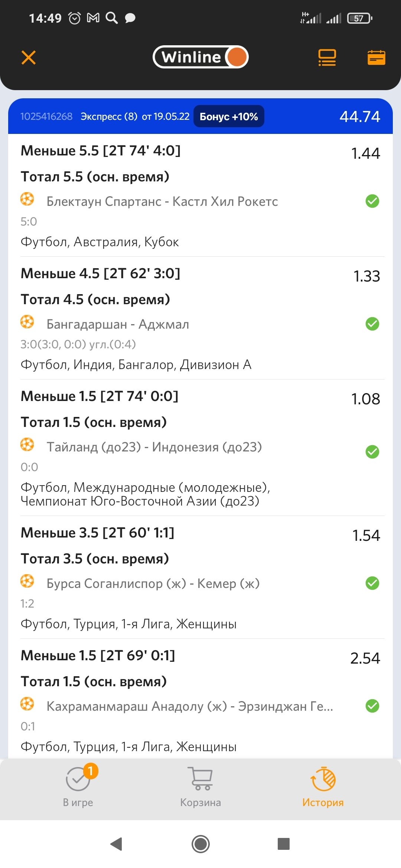Close the bet details with the X
The height and width of the screenshot is (868, 401).
point(29,58)
